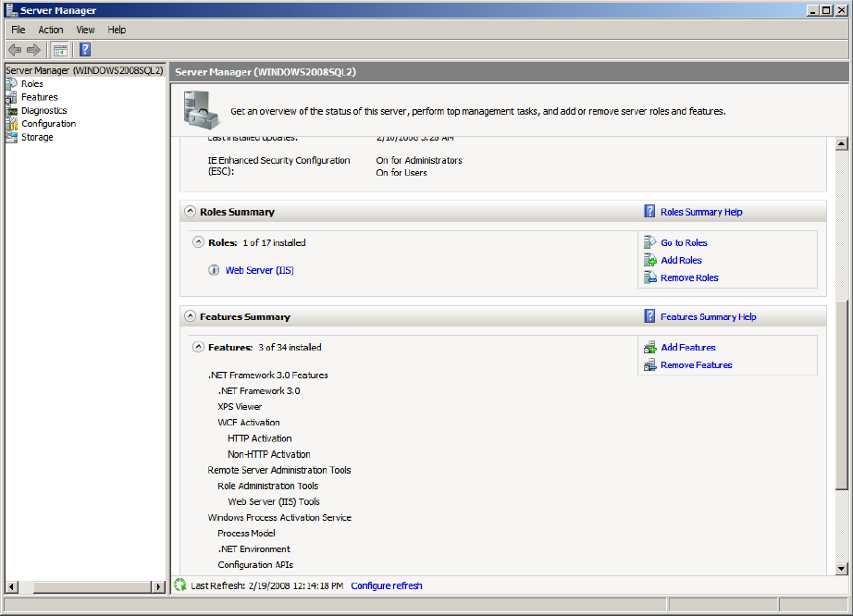The width and height of the screenshot is (853, 616).
Task: Select the Diagnostics node in the tree
Action: [x=44, y=110]
